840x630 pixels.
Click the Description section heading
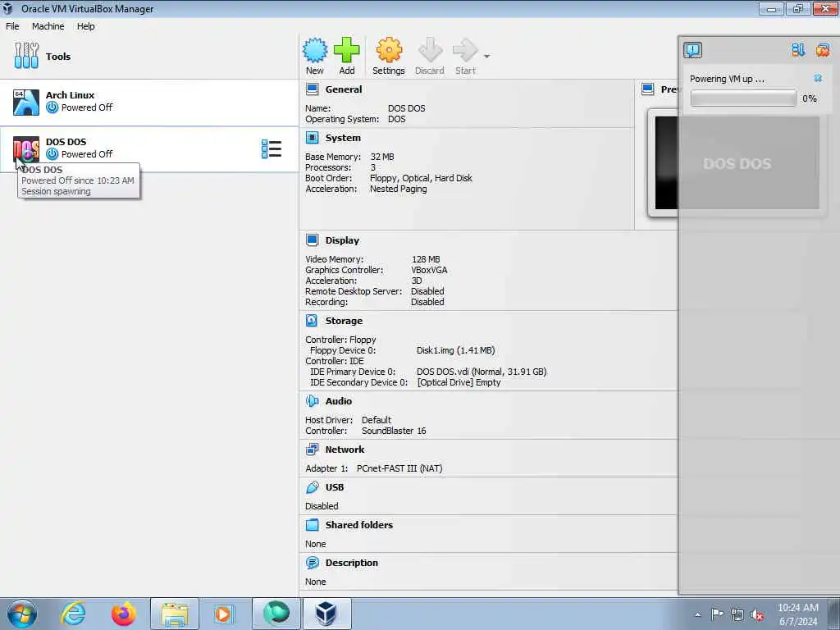(351, 563)
